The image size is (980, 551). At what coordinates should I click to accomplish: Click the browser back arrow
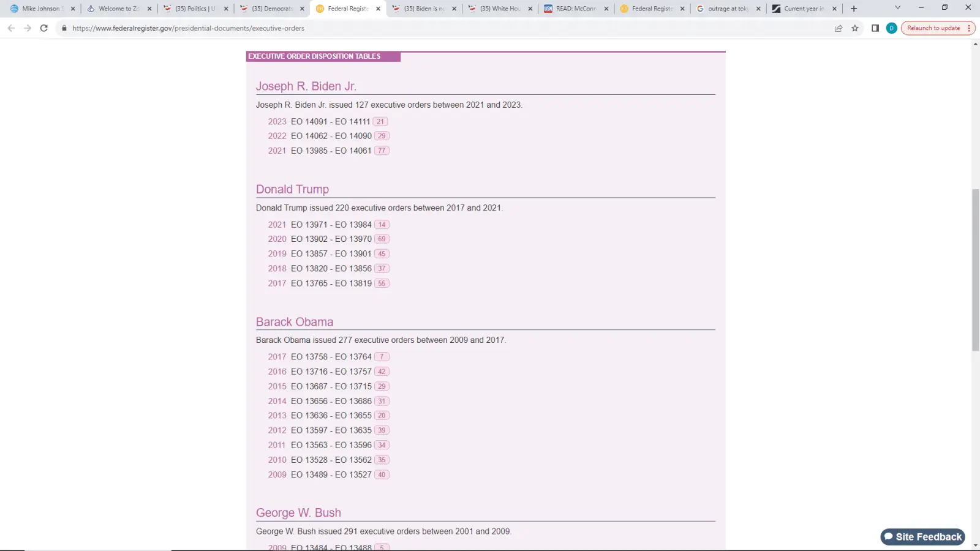[x=11, y=28]
